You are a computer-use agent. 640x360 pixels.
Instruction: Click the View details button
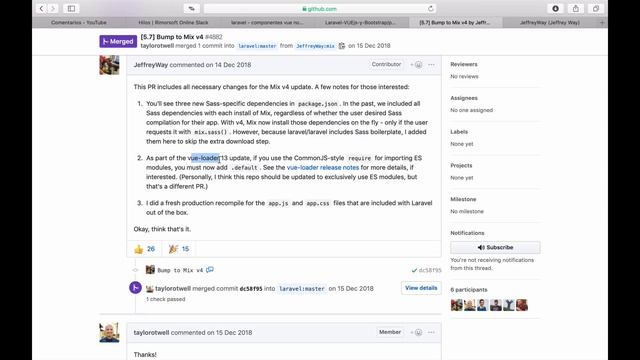pos(421,288)
